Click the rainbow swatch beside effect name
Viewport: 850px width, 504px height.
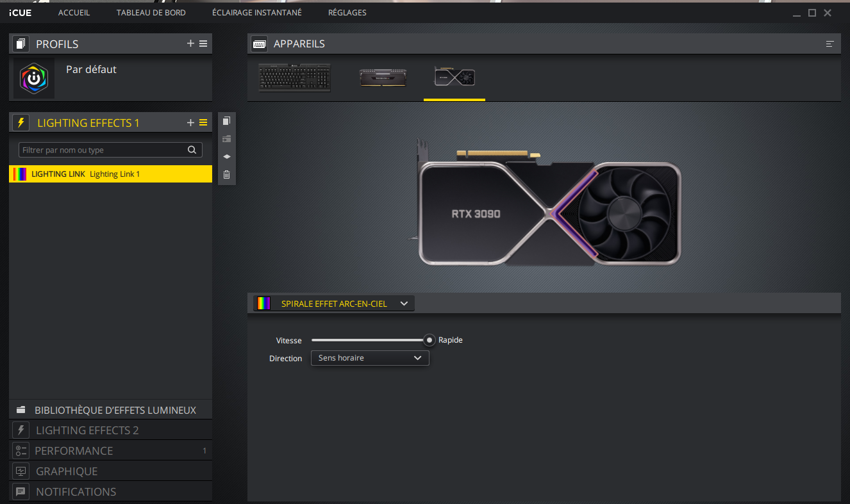(x=263, y=304)
